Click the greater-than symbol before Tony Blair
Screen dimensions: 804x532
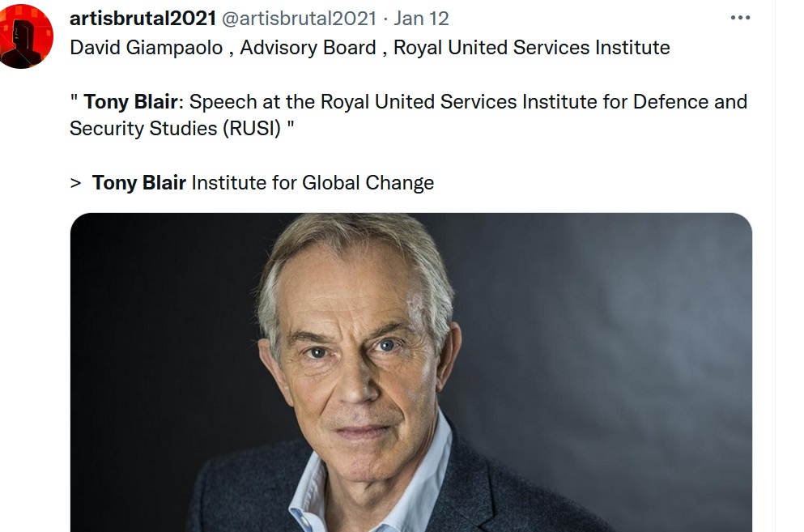click(76, 183)
